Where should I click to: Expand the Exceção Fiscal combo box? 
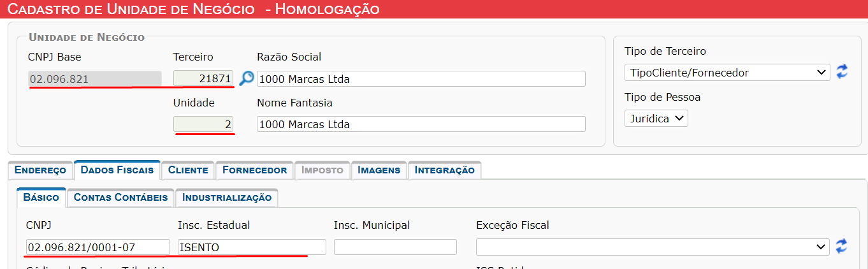653,247
